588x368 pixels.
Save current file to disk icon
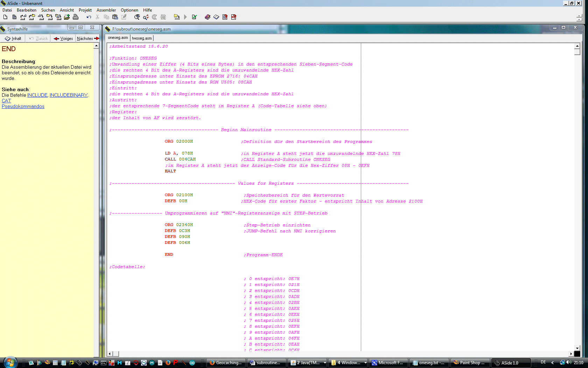tap(41, 17)
